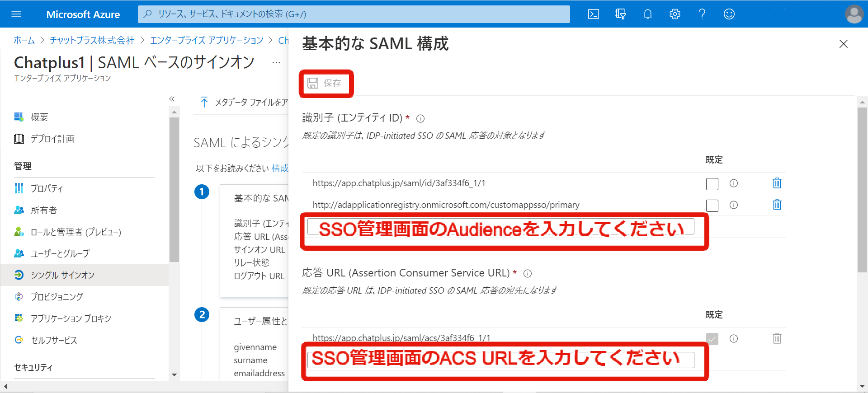Show notifications bell panel
Image resolution: width=868 pixels, height=393 pixels.
click(x=648, y=14)
